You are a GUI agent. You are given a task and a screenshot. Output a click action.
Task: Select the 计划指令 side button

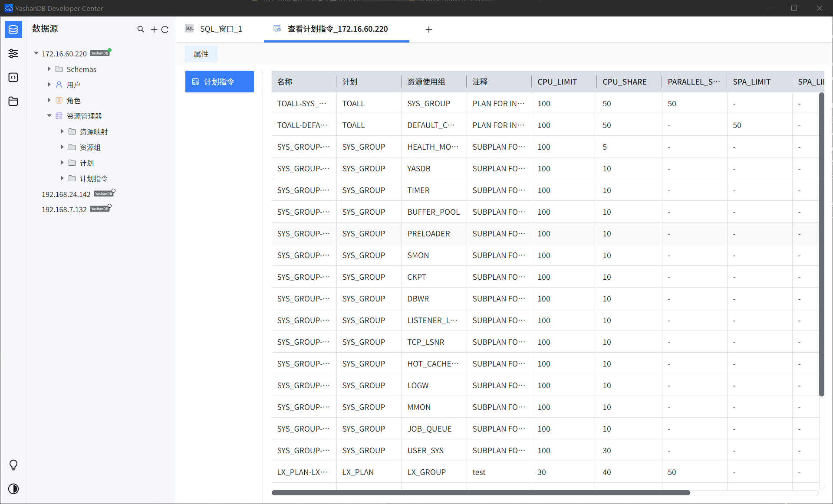pos(220,82)
